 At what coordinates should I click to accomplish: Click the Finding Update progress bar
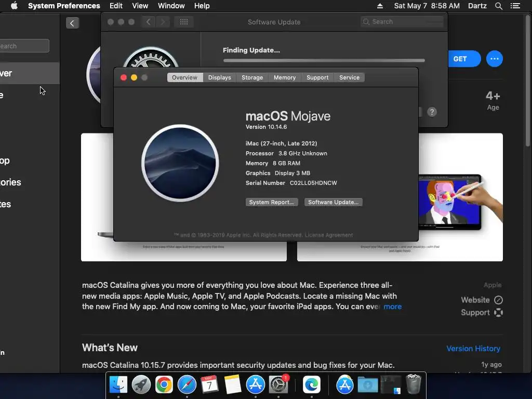click(324, 60)
